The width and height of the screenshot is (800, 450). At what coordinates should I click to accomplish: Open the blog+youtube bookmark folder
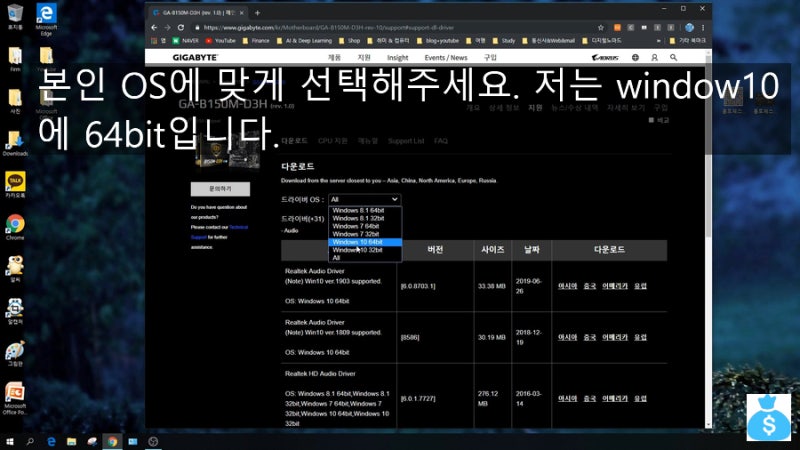(x=438, y=41)
